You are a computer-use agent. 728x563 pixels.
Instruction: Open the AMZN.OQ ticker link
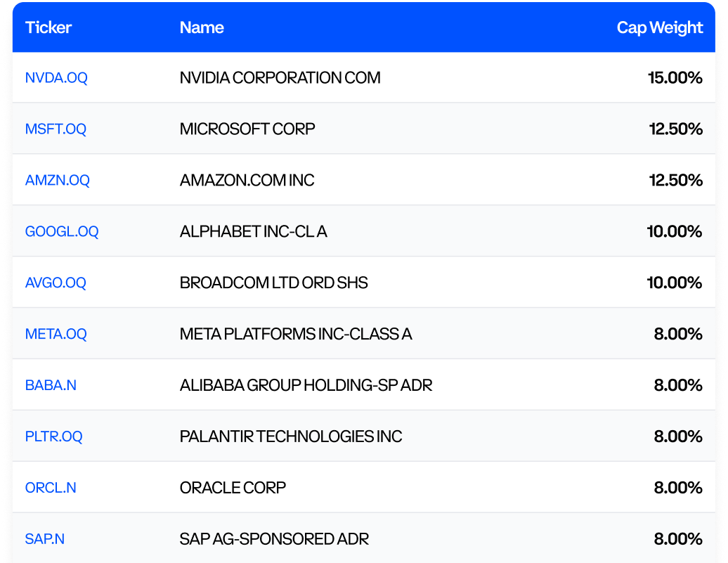point(58,180)
